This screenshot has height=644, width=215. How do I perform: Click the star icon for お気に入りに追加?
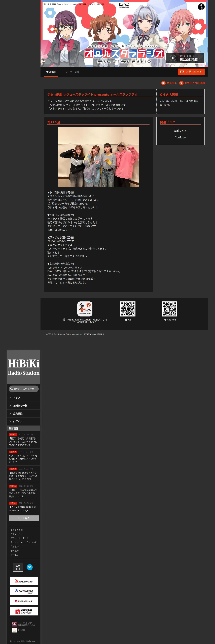point(181,83)
